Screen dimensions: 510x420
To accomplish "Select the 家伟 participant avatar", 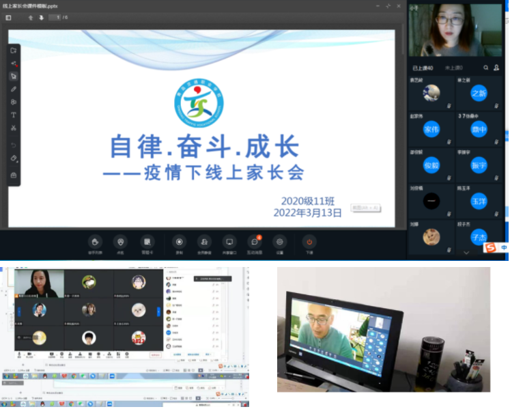I will click(x=431, y=130).
